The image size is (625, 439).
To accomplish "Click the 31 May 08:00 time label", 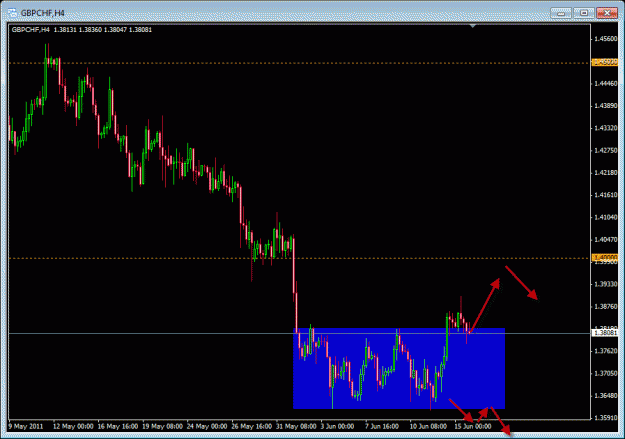I will 296,426.
